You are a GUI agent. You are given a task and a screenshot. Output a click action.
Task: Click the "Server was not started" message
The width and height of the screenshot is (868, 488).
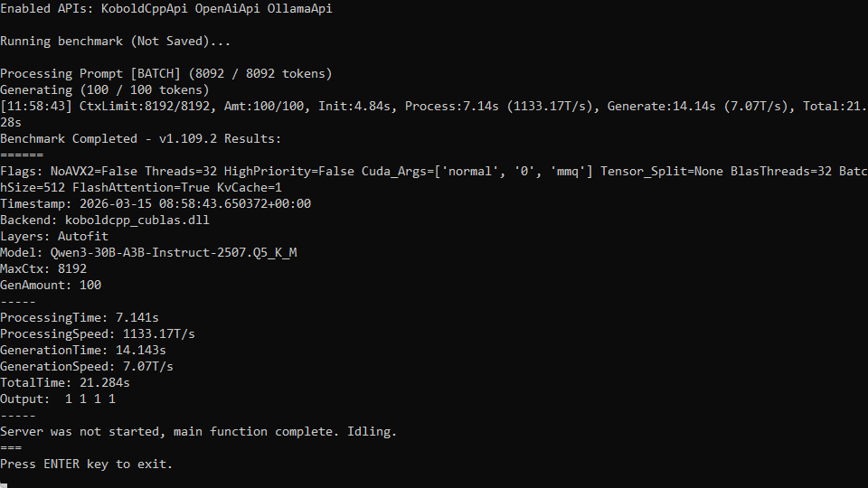tap(199, 432)
